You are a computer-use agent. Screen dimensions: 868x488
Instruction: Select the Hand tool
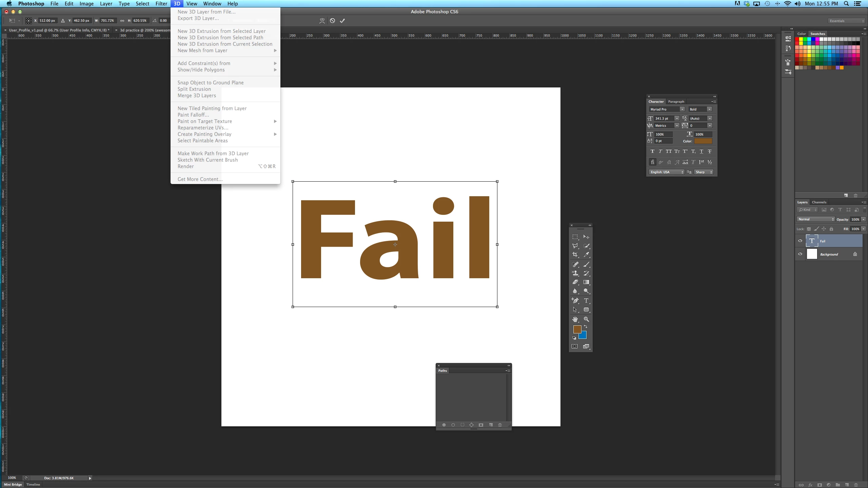[575, 319]
